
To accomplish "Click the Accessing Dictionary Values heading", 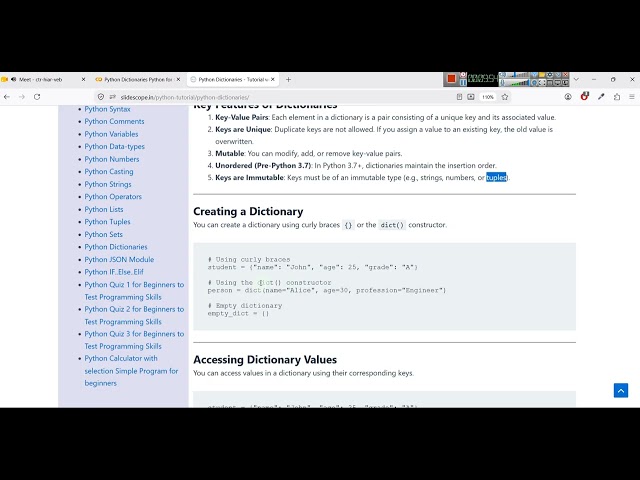I will [265, 360].
